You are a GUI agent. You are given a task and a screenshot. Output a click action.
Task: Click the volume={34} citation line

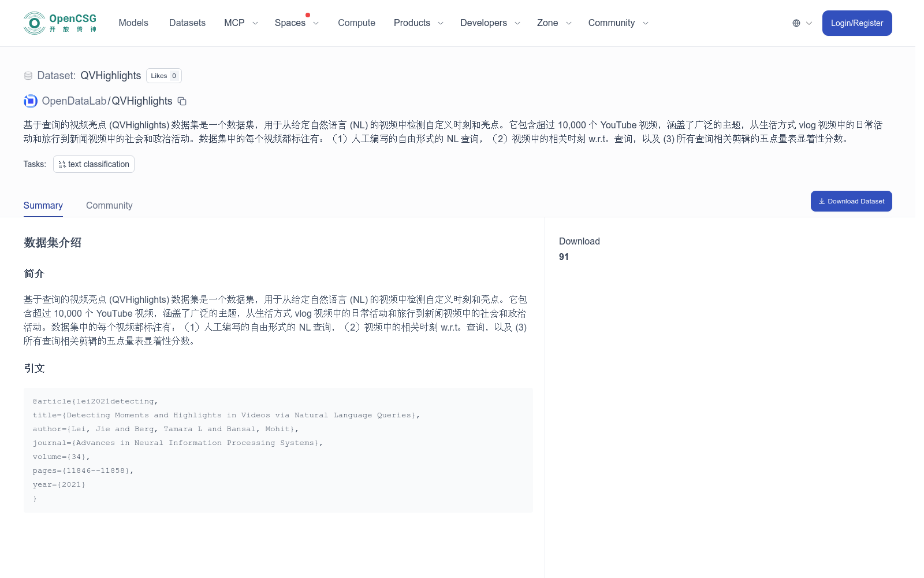(x=61, y=457)
